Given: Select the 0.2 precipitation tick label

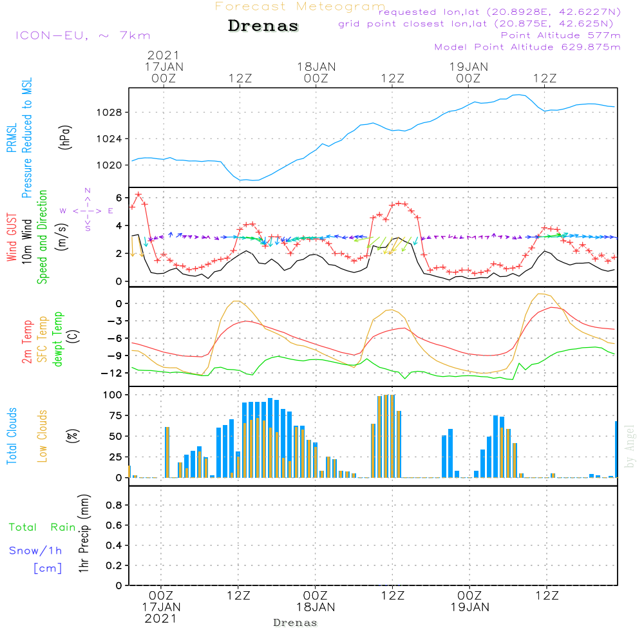Looking at the screenshot, I should [114, 565].
